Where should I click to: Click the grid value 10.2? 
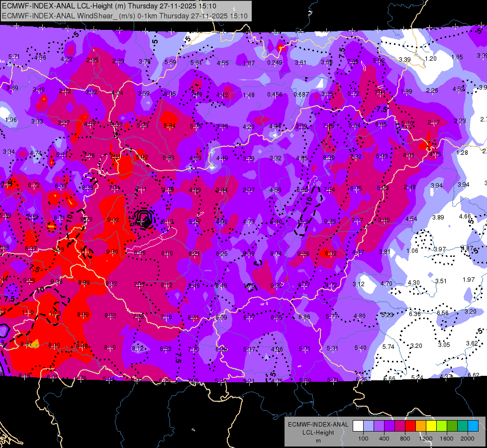(x=303, y=222)
